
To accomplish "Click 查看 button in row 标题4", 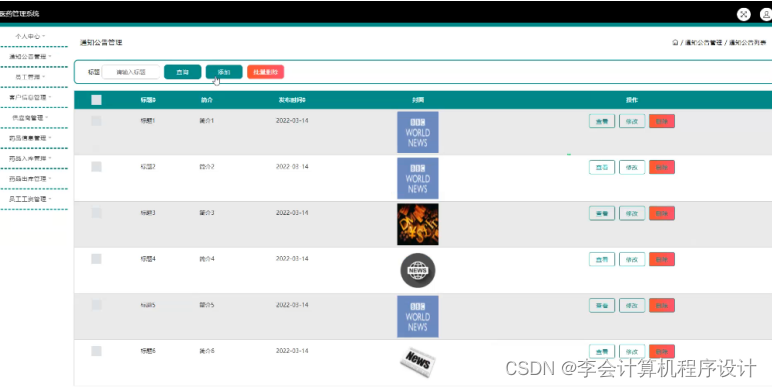I will pyautogui.click(x=602, y=259).
